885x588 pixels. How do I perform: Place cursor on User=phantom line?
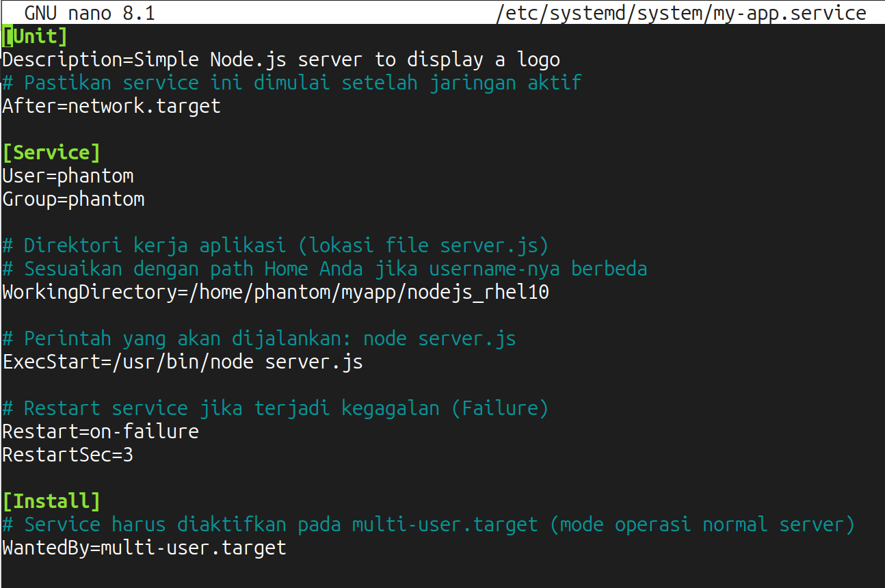[68, 176]
